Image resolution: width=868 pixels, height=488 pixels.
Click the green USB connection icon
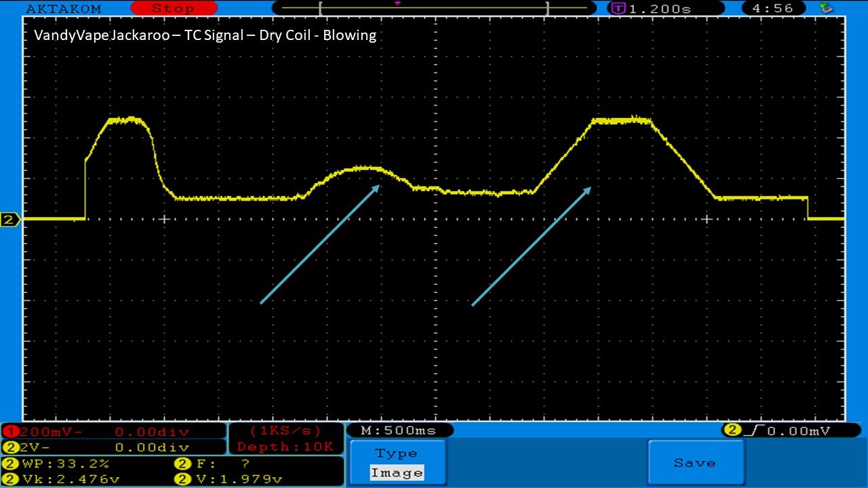pos(825,8)
